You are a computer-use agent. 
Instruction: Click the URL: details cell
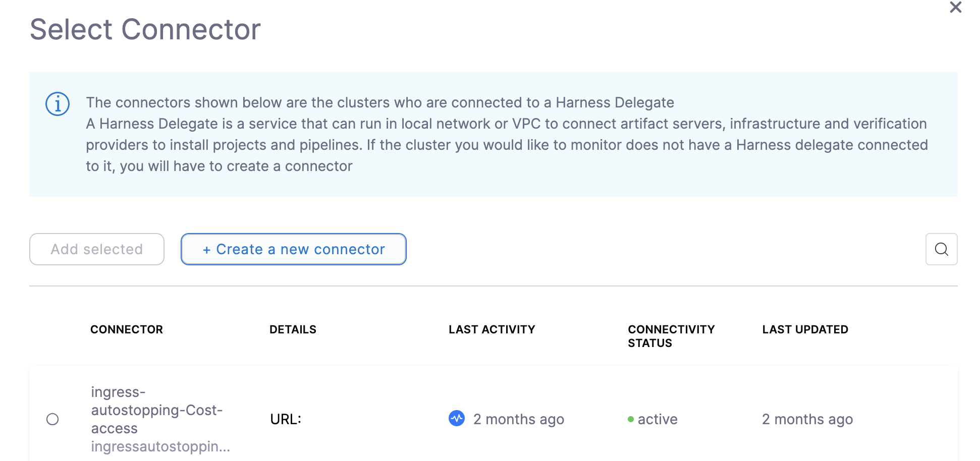(x=286, y=419)
